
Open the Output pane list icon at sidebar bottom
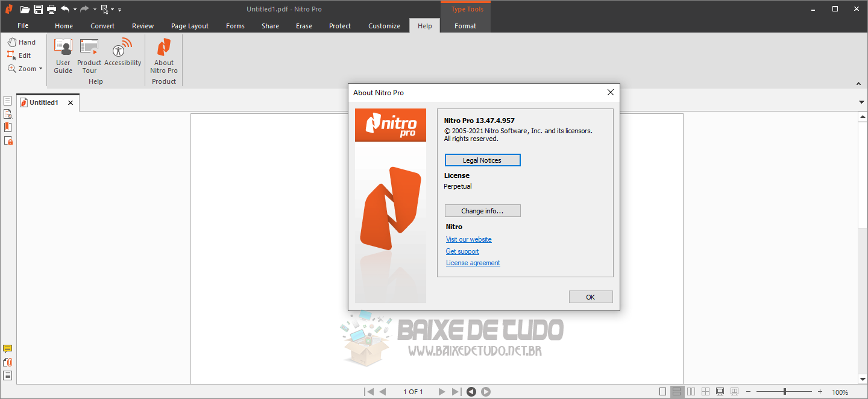(8, 375)
